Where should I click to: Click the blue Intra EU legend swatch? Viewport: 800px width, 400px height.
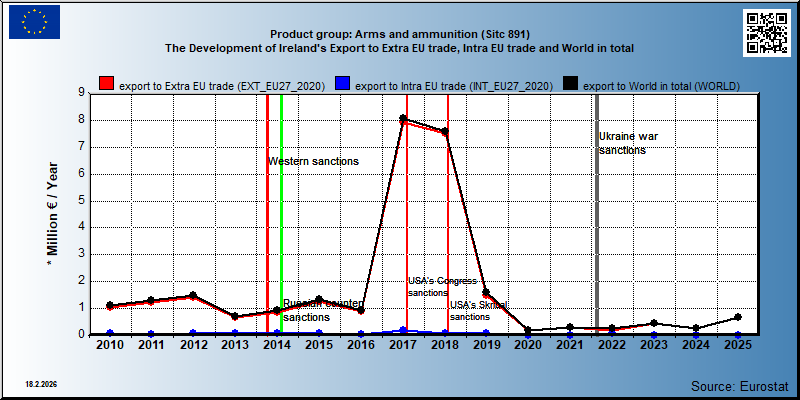coord(342,85)
